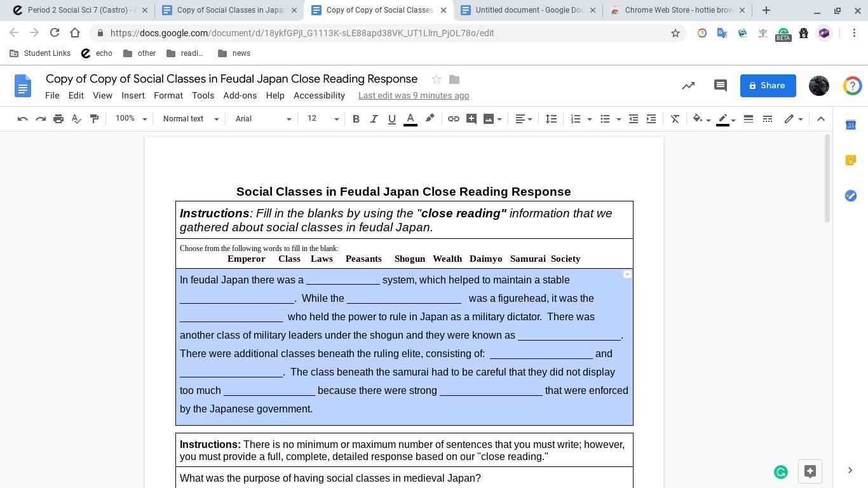Toggle the numbered list

pos(576,119)
